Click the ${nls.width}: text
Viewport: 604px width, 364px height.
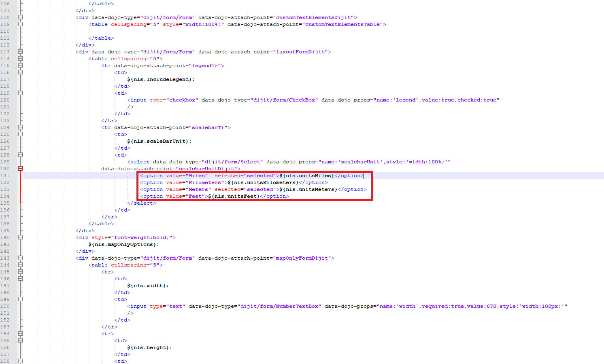[x=148, y=286]
